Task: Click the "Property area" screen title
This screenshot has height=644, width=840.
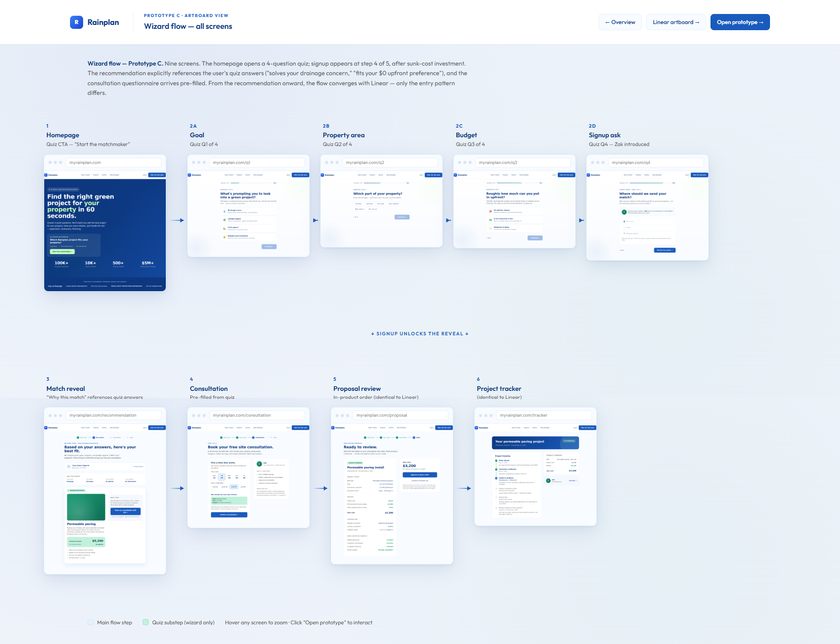Action: click(x=344, y=135)
